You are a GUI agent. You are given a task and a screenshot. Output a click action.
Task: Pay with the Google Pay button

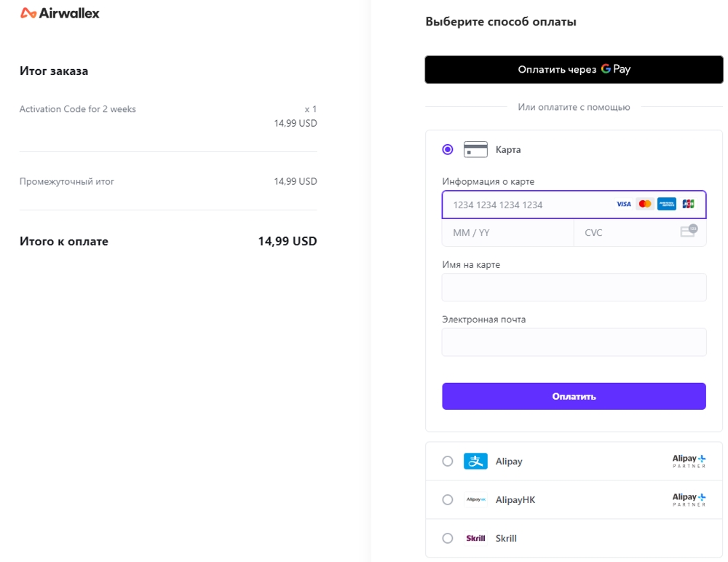[574, 70]
